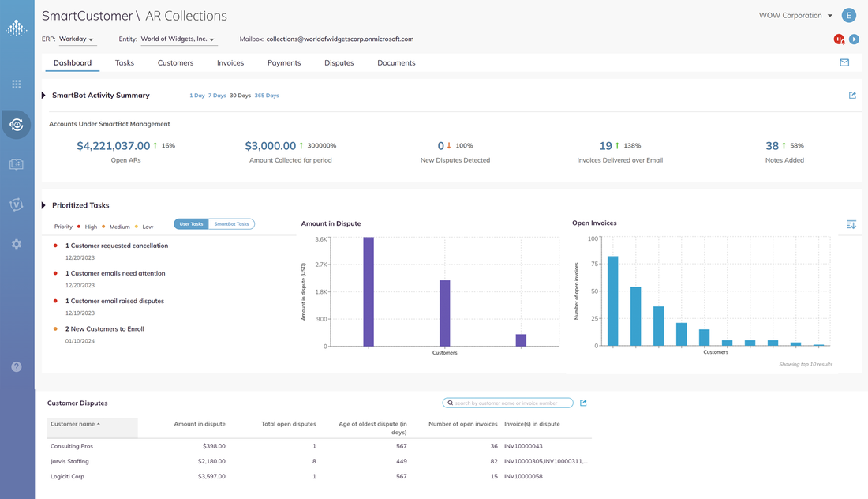Switch to the Disputes tab
Screen dimensions: 868x499
click(x=339, y=62)
